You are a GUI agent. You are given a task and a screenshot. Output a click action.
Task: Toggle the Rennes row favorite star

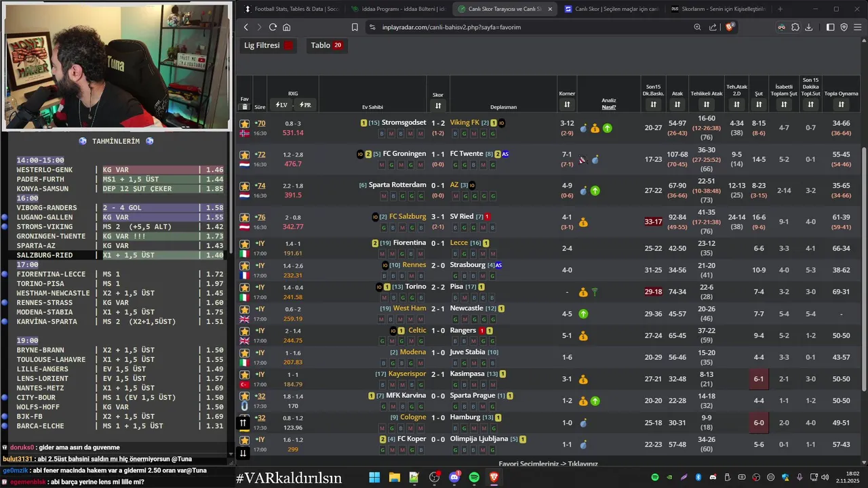[x=245, y=266]
